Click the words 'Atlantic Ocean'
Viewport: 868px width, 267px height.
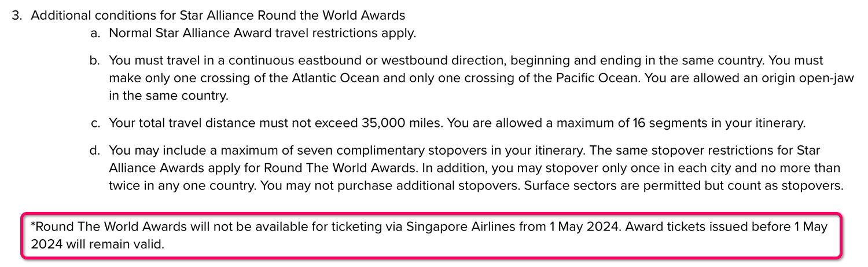point(337,78)
